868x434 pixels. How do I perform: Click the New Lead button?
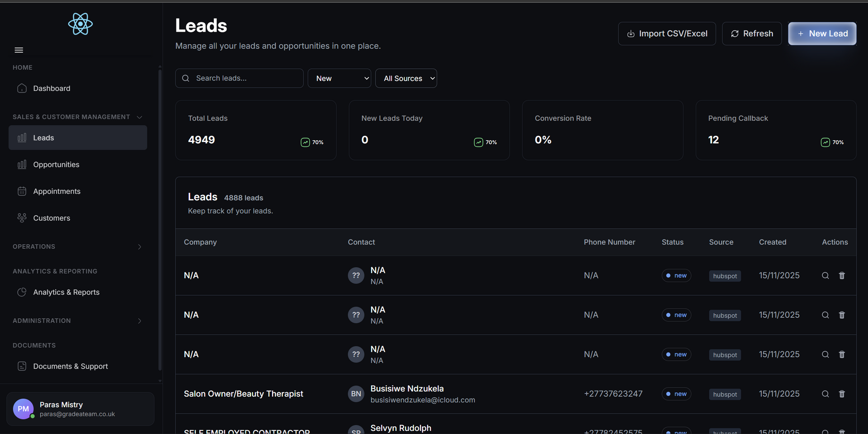pos(822,33)
